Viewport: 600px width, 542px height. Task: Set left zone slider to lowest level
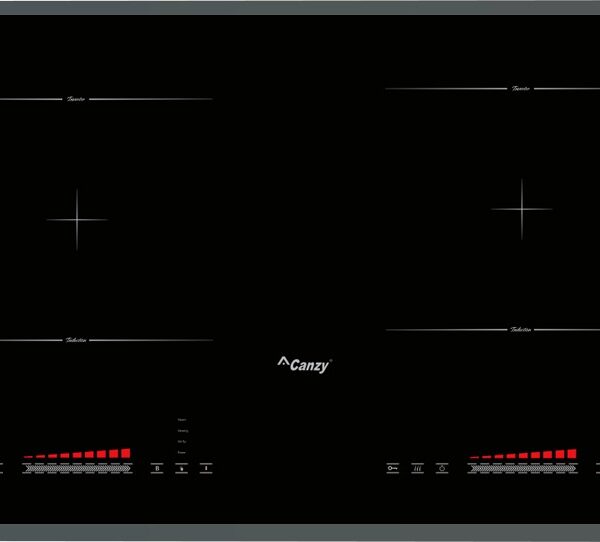click(28, 468)
